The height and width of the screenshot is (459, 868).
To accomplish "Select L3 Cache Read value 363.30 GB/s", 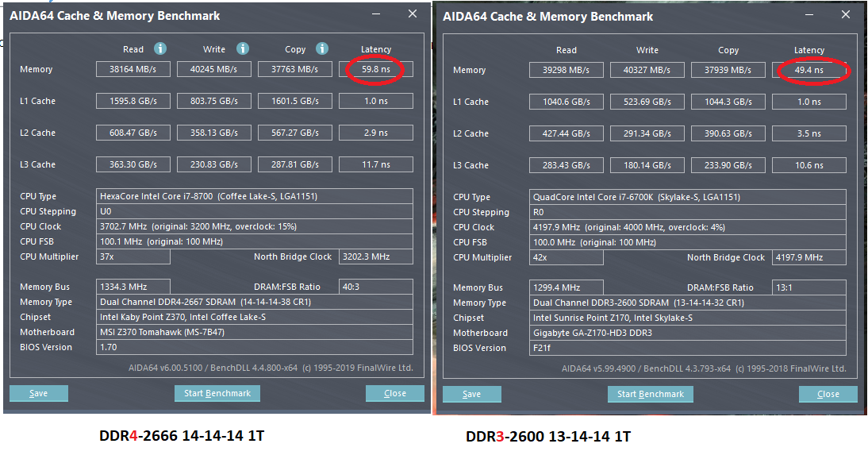I will [x=133, y=164].
